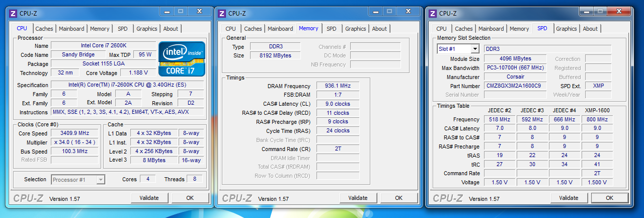This screenshot has width=644, height=218.
Task: Click the Specification field text
Action: 127,85
